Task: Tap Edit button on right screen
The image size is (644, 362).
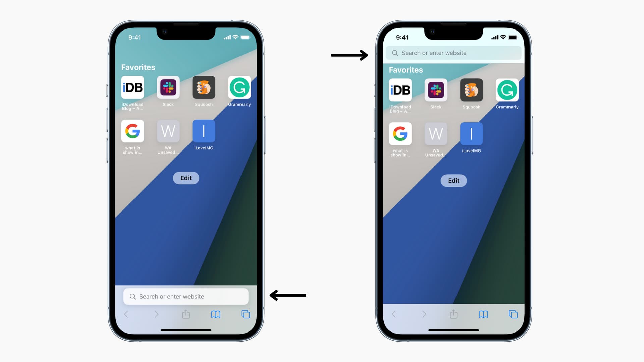Action: coord(453,180)
